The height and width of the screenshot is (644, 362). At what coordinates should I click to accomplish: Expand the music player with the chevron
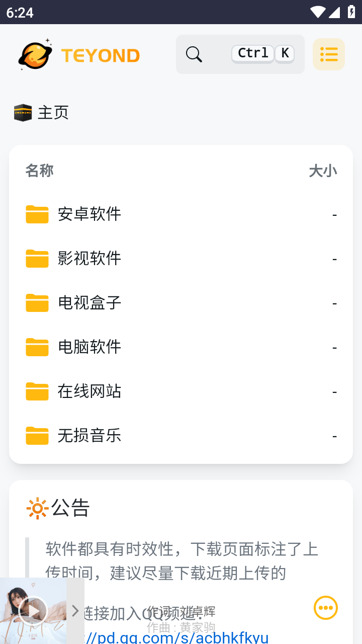click(75, 611)
